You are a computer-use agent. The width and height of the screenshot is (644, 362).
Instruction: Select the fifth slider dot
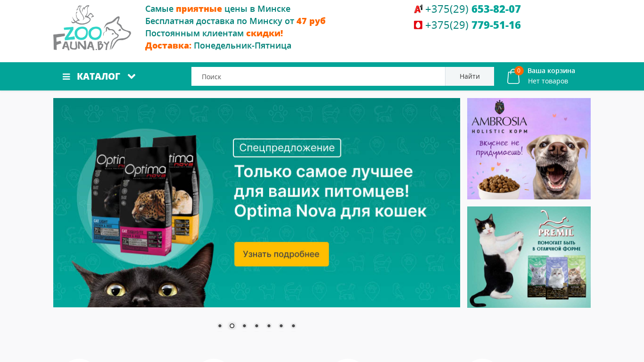tap(269, 326)
